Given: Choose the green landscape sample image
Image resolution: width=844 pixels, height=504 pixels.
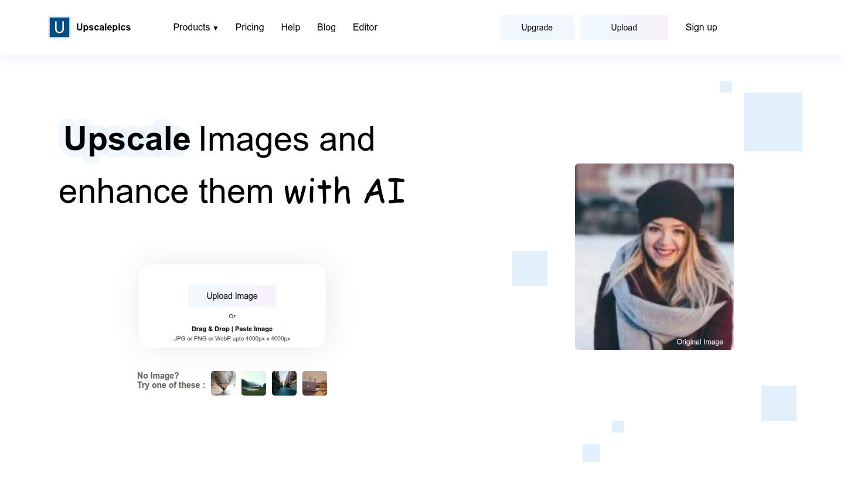Looking at the screenshot, I should (x=254, y=383).
